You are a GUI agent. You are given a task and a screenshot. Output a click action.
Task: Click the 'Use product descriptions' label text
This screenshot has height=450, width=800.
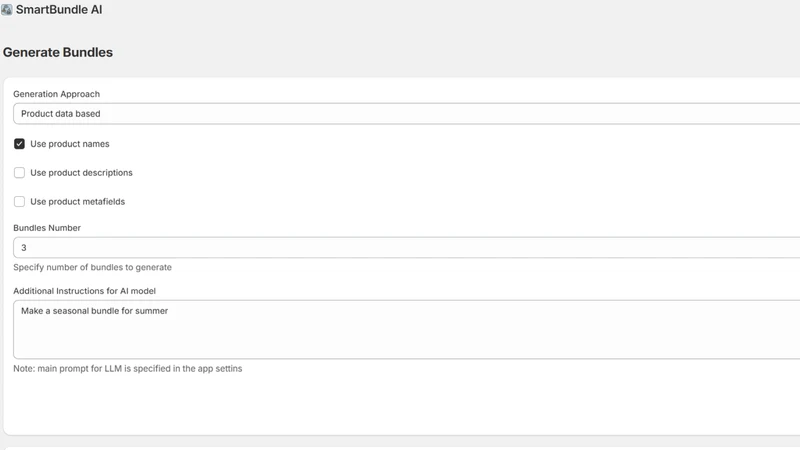(82, 172)
